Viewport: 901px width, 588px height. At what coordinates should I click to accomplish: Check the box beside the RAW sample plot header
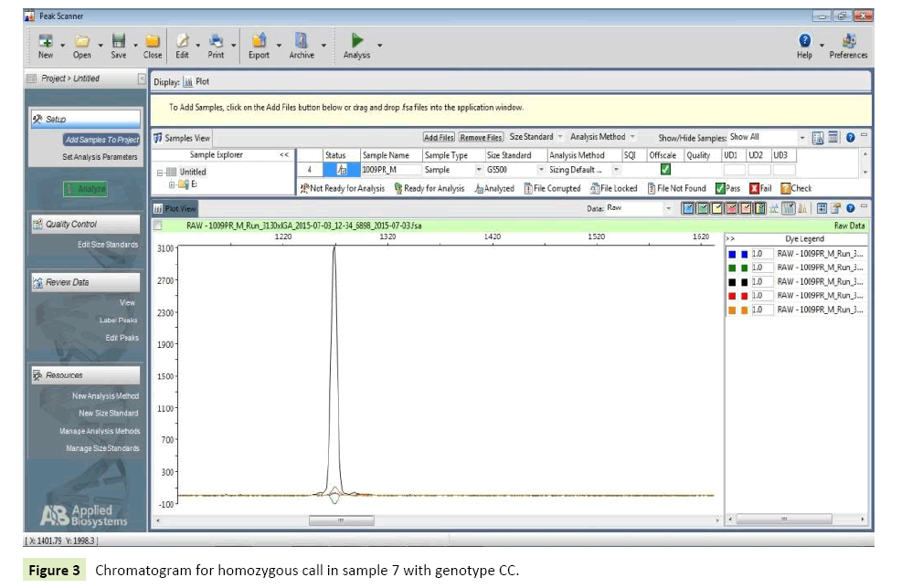coord(158,225)
